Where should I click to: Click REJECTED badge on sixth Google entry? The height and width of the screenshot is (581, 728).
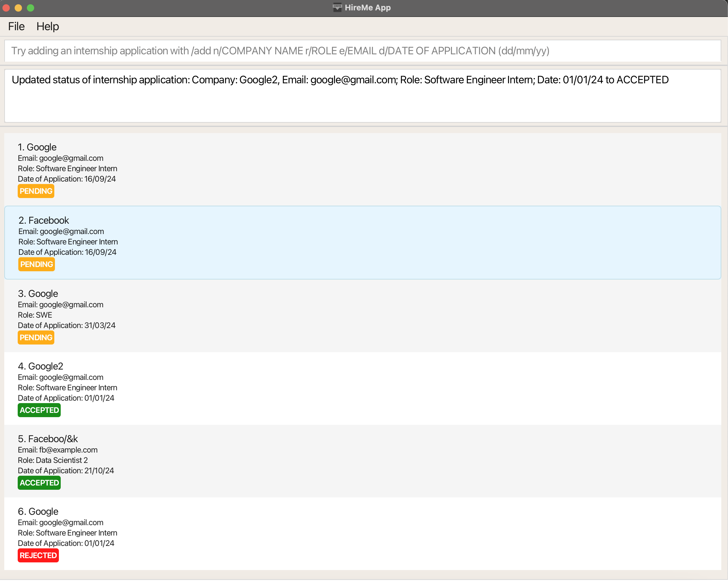tap(38, 555)
